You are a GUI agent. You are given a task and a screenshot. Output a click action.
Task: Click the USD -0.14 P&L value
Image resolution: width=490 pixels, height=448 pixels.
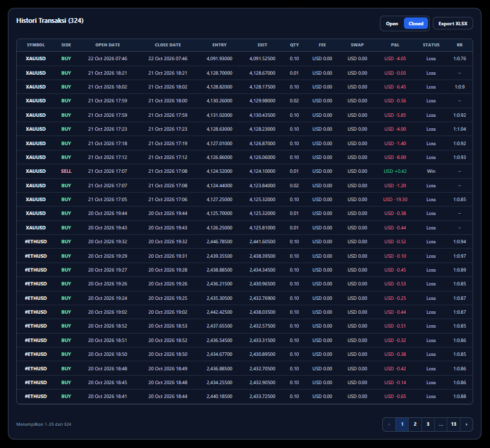click(395, 382)
